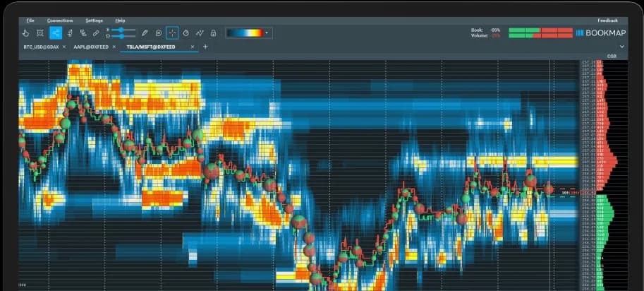Click the frame select icon
Image resolution: width=644 pixels, height=291 pixels.
tap(40, 32)
